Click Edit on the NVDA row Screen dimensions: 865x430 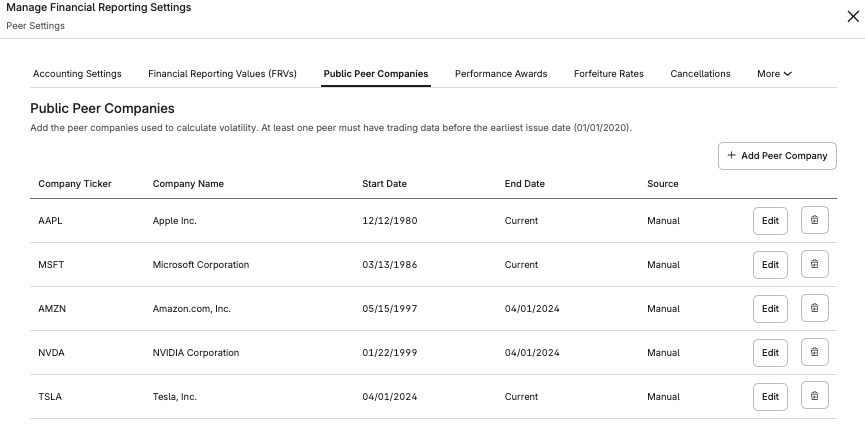coord(770,353)
